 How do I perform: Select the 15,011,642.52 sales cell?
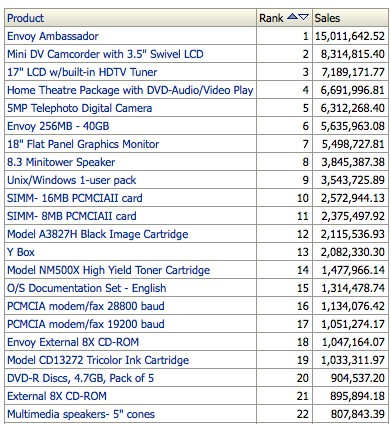350,36
